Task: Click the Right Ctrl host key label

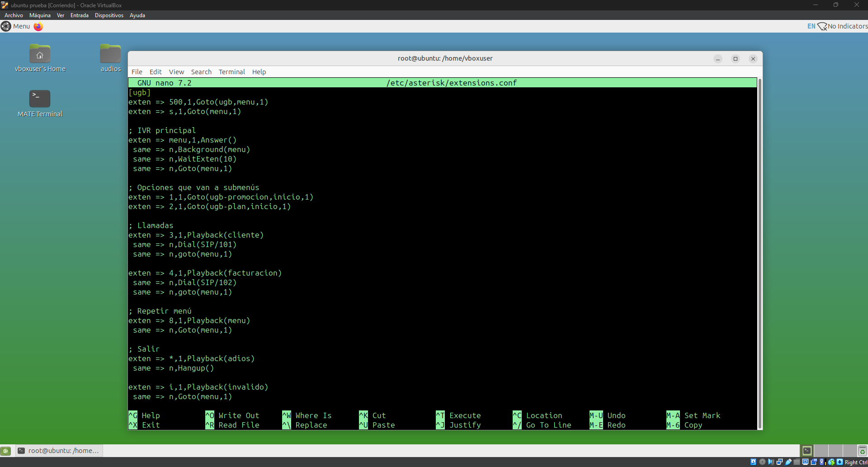Action: (x=856, y=462)
